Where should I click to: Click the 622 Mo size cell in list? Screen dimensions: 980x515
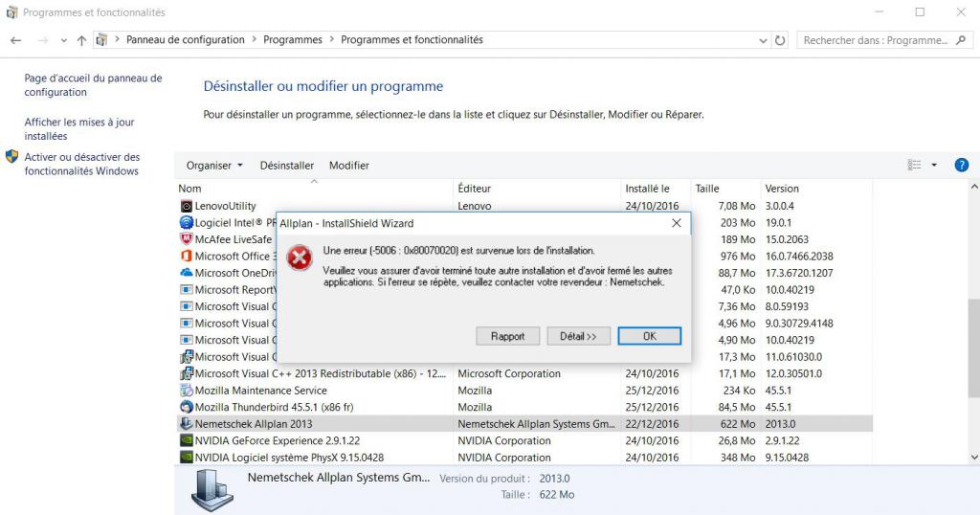point(738,424)
